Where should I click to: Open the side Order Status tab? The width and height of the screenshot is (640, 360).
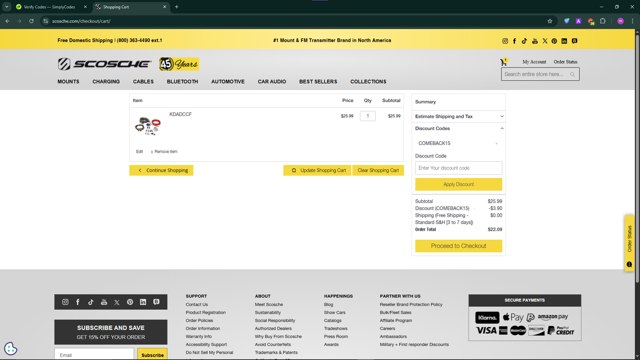point(629,243)
